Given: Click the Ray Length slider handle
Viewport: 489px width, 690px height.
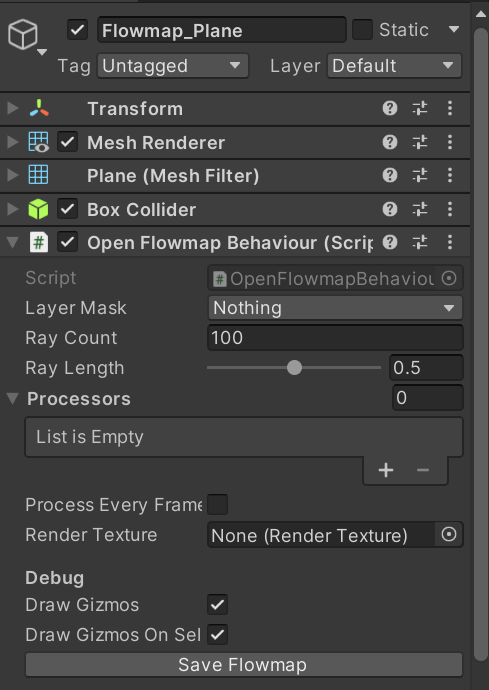Looking at the screenshot, I should tap(294, 367).
